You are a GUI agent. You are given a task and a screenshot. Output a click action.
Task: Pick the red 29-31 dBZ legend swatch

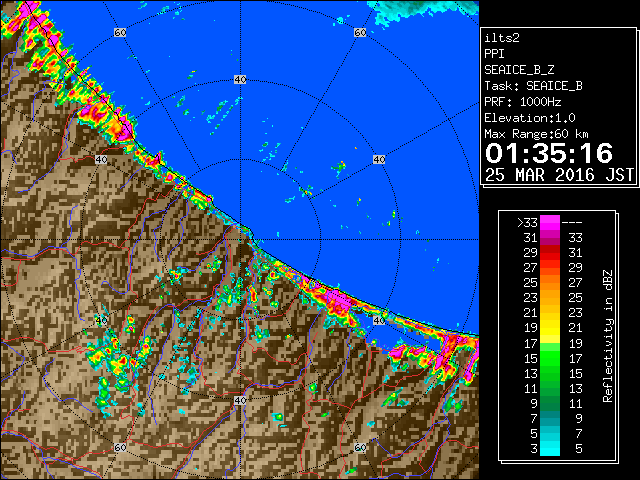(550, 253)
